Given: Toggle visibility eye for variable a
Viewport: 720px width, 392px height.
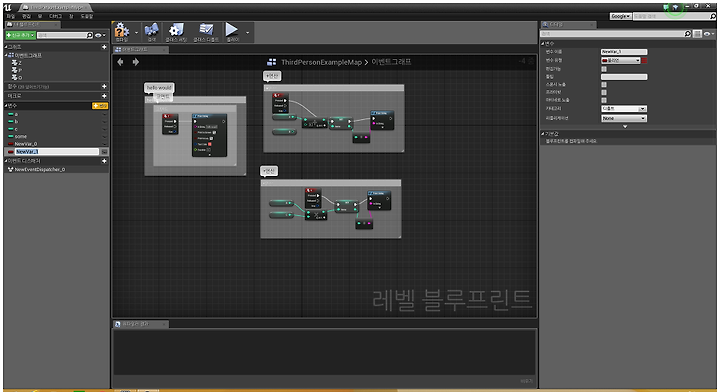Looking at the screenshot, I should tap(104, 114).
